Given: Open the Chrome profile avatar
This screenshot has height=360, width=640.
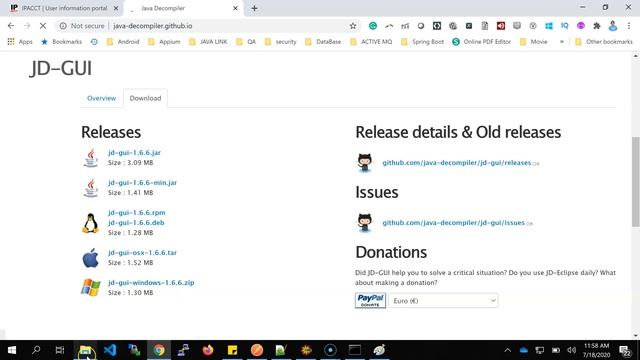Looking at the screenshot, I should (613, 26).
